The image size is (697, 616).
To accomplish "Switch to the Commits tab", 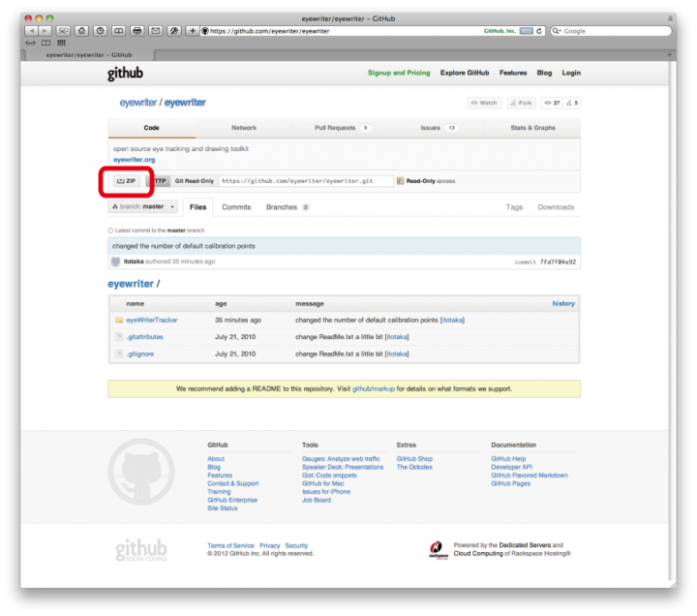I will [x=236, y=207].
